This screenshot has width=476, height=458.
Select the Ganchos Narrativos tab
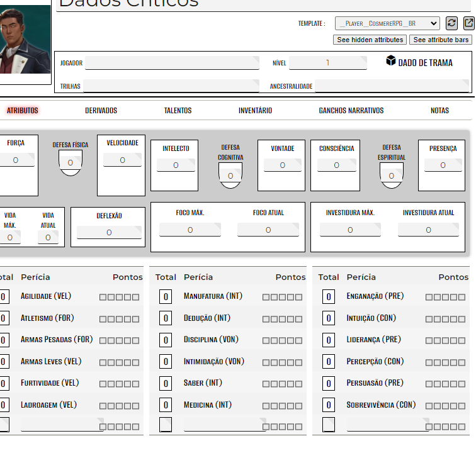coord(351,110)
